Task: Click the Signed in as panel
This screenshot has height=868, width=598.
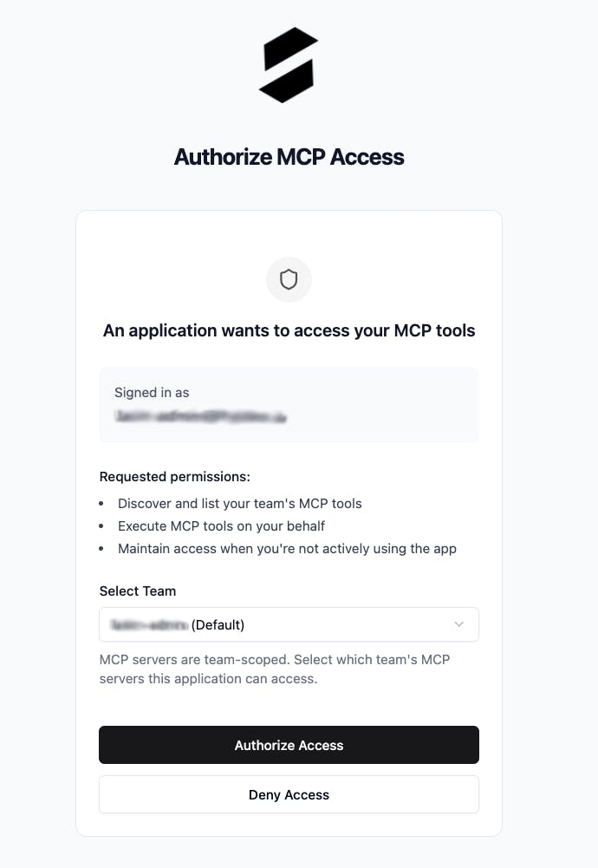Action: pyautogui.click(x=289, y=404)
